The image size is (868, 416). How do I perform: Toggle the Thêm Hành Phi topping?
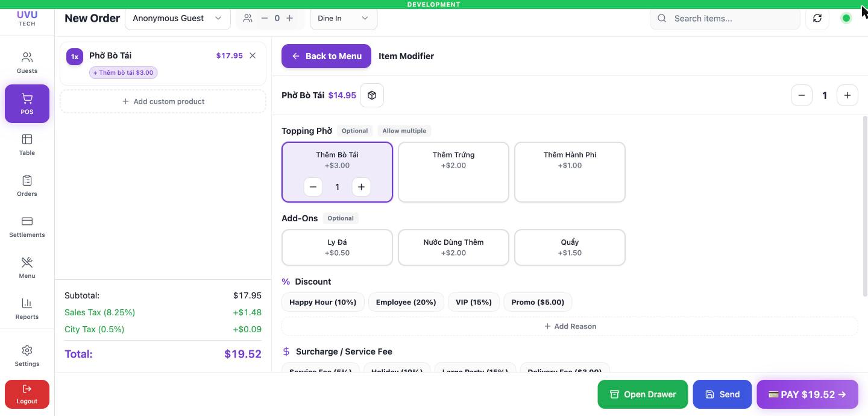[x=570, y=172]
